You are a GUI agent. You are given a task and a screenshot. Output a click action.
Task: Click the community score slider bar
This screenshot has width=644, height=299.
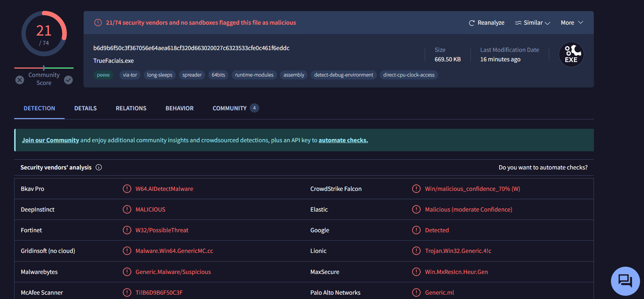(44, 68)
